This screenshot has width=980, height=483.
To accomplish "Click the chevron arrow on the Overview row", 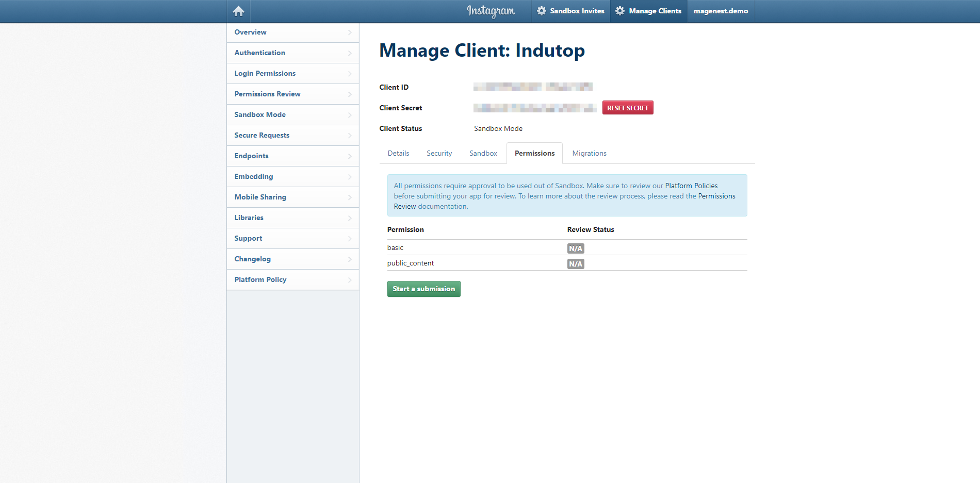I will (350, 32).
